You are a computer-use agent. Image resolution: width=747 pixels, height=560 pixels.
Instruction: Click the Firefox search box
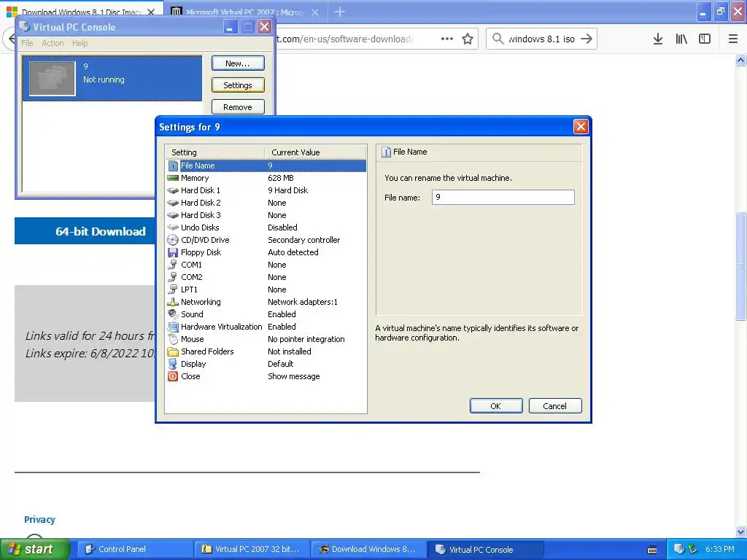click(x=541, y=39)
